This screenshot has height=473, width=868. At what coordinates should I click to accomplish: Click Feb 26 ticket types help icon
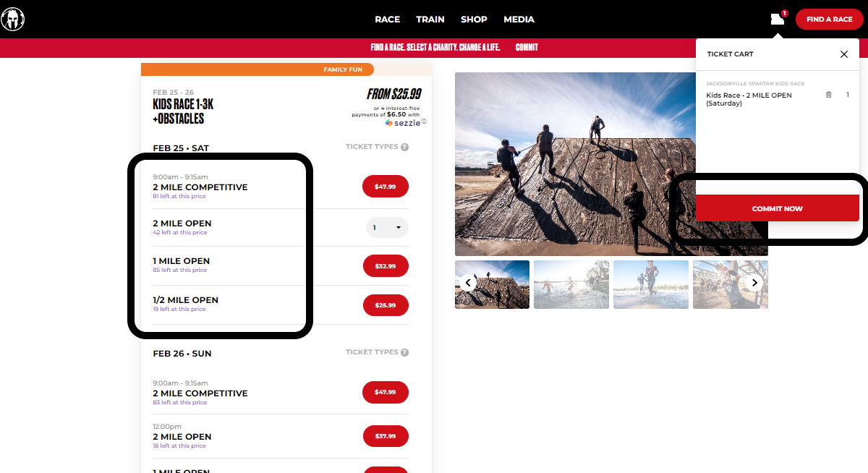[404, 352]
